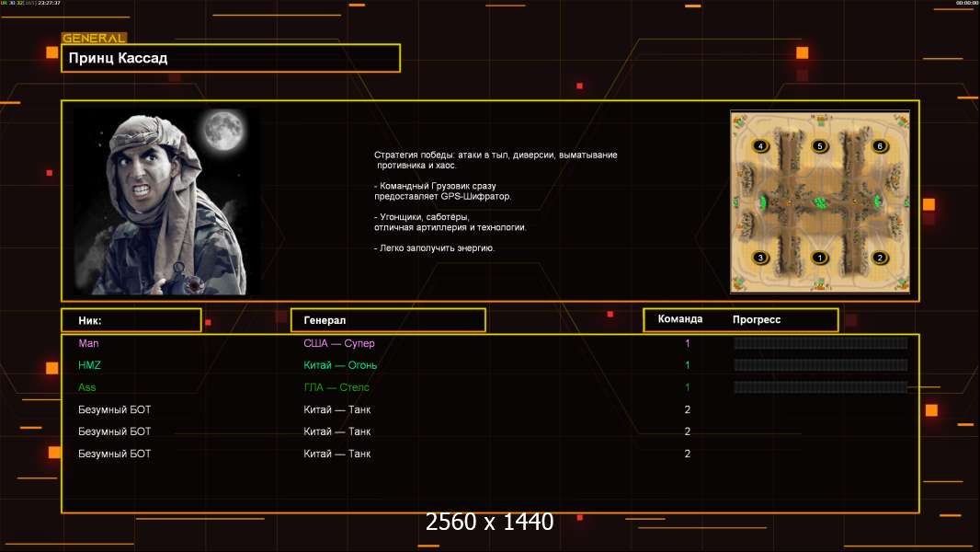Click start position 4 marker

tap(760, 146)
